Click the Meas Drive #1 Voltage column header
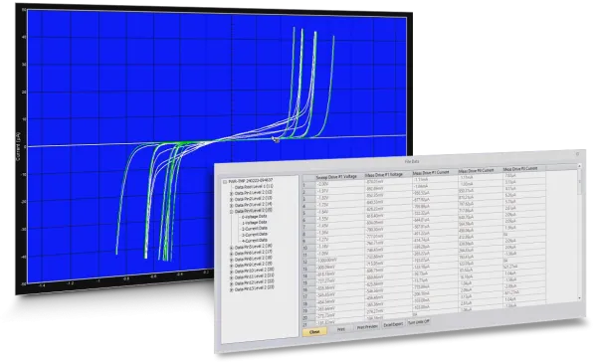Screen dimensions: 597x364 click(387, 175)
